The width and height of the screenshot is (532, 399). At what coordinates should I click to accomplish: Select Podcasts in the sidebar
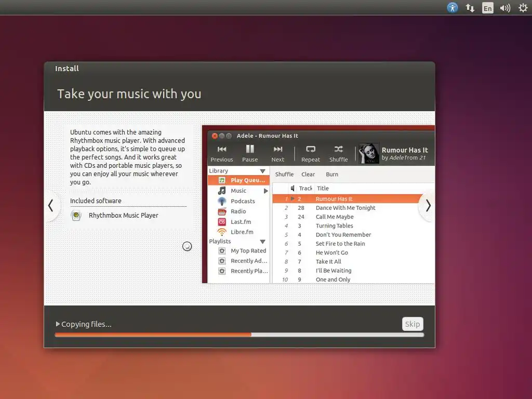(x=238, y=201)
